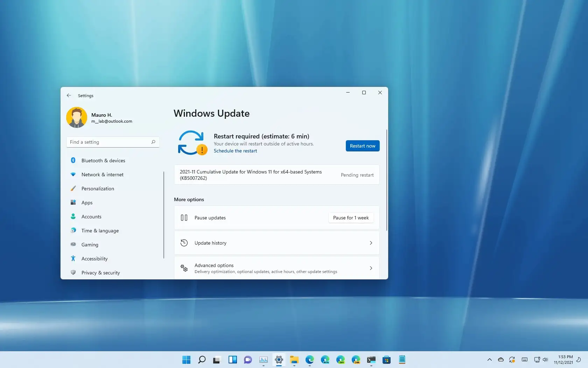Open Windows Terminal from the taskbar

point(371,360)
